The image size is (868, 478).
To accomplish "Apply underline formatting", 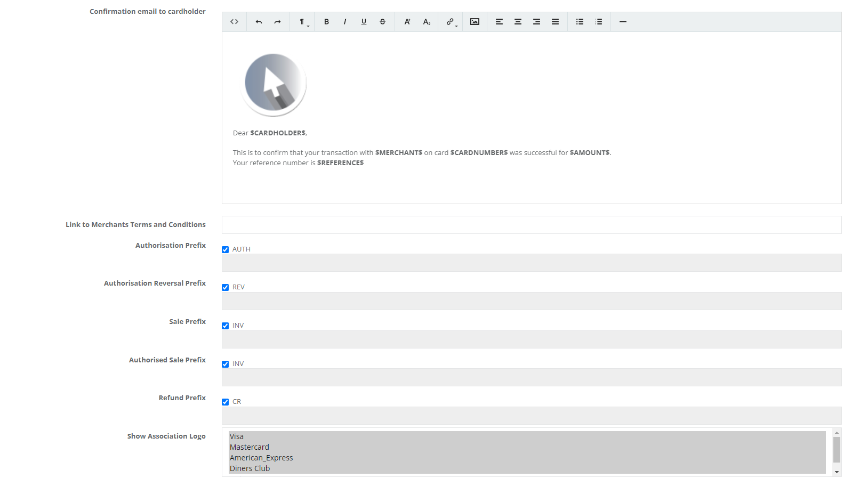I will coord(364,22).
